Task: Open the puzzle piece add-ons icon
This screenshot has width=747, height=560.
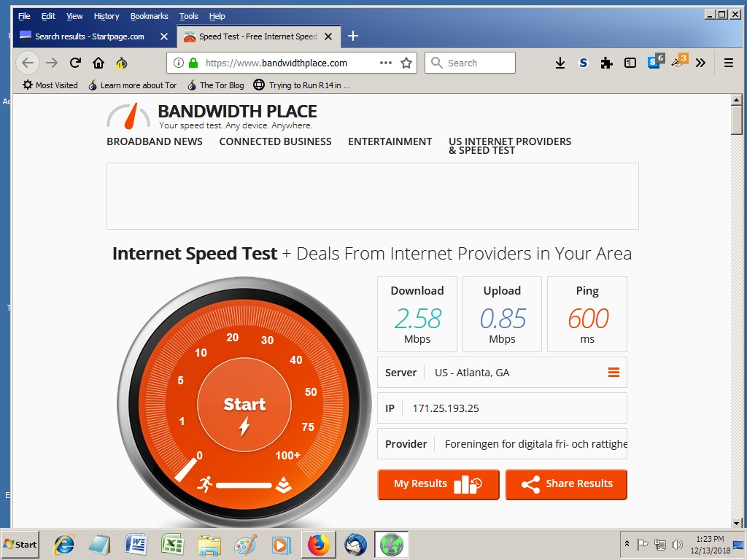Action: pyautogui.click(x=606, y=63)
